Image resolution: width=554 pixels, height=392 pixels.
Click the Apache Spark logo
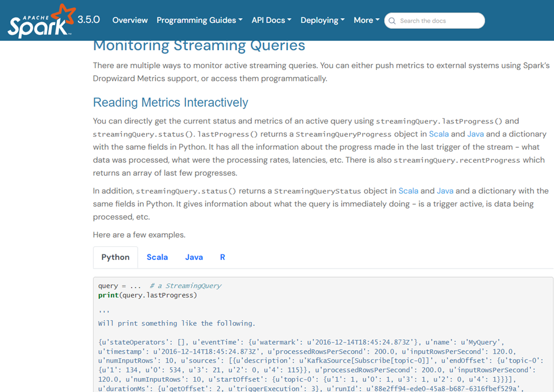pos(42,20)
